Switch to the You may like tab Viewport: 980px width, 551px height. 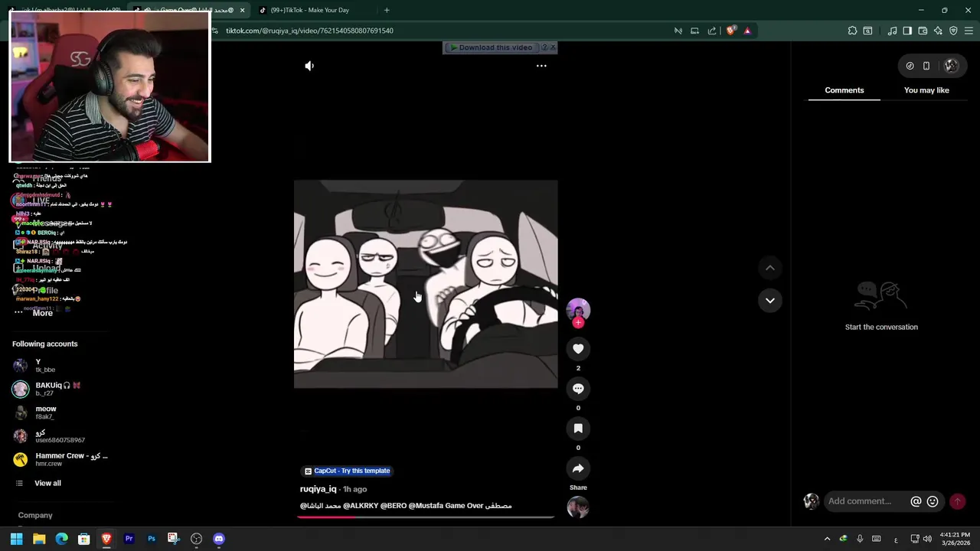point(926,90)
